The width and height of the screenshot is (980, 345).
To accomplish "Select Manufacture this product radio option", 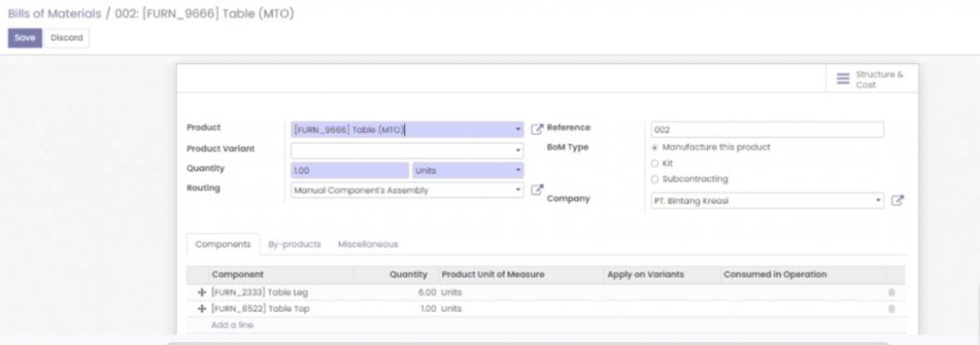I will tap(655, 147).
